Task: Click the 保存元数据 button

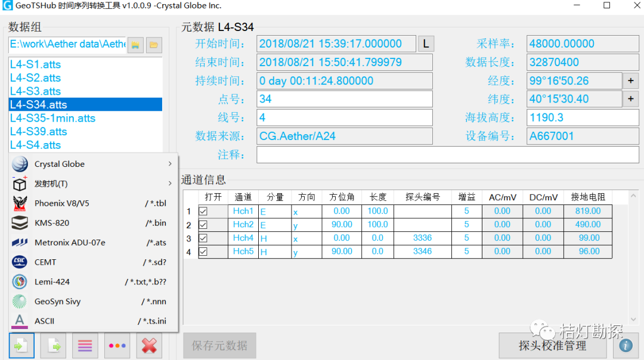Action: pos(219,346)
